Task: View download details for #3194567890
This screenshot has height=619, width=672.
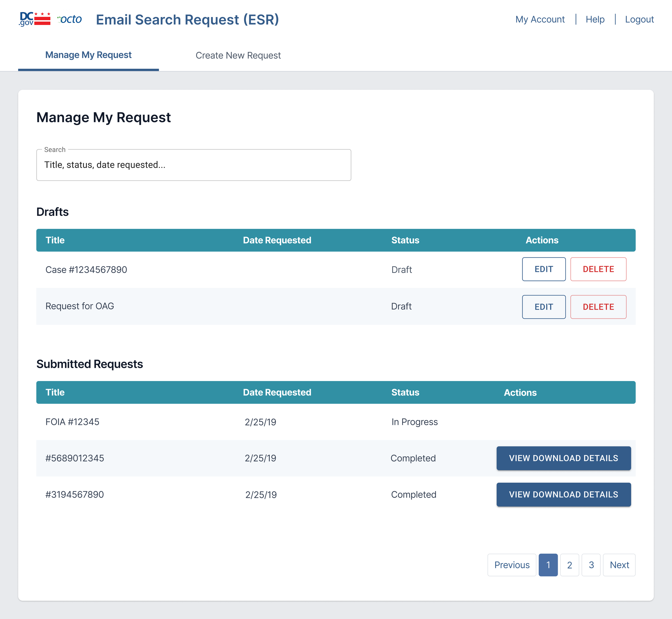Action: click(x=563, y=495)
